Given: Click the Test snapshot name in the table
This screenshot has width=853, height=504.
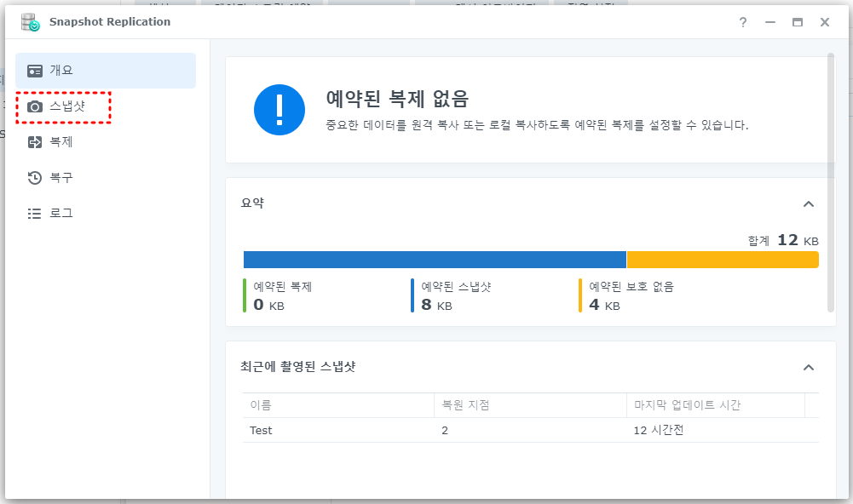Looking at the screenshot, I should (260, 430).
